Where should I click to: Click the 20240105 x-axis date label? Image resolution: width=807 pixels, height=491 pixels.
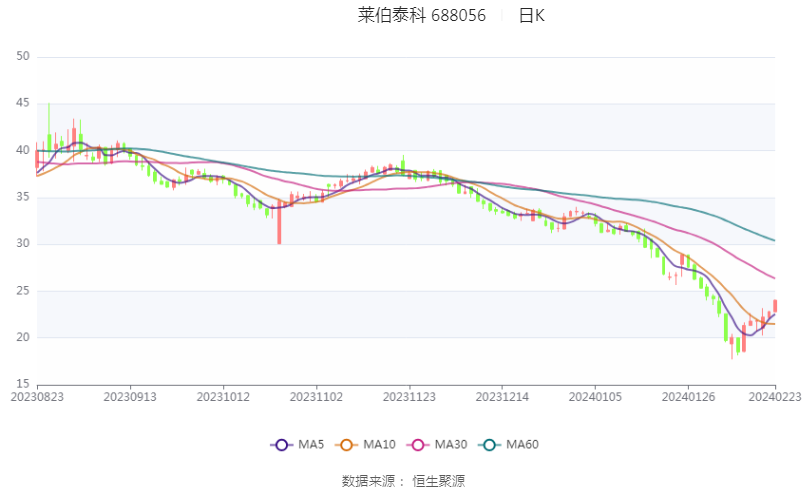click(595, 397)
